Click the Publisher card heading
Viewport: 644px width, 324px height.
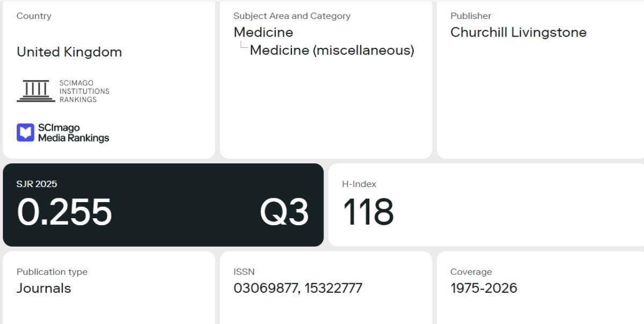pos(471,16)
